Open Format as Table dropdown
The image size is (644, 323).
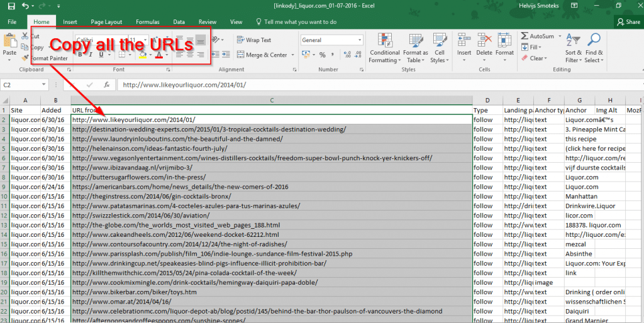click(415, 48)
